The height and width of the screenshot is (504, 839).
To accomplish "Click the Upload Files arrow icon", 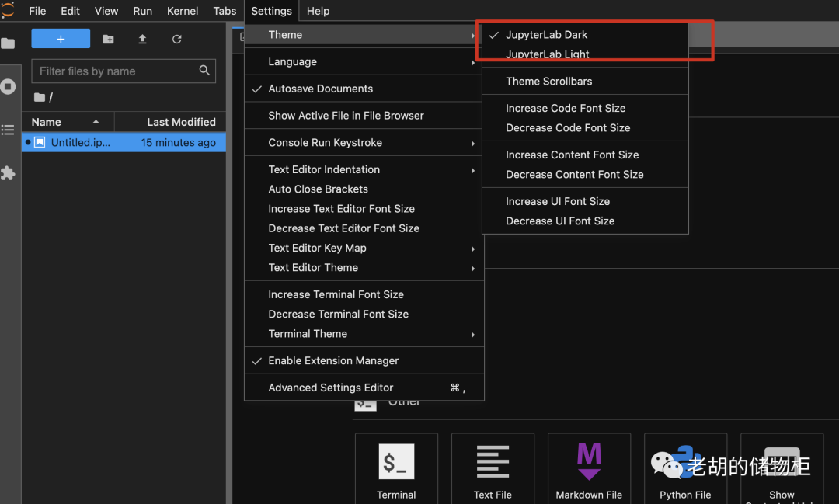I will click(142, 39).
